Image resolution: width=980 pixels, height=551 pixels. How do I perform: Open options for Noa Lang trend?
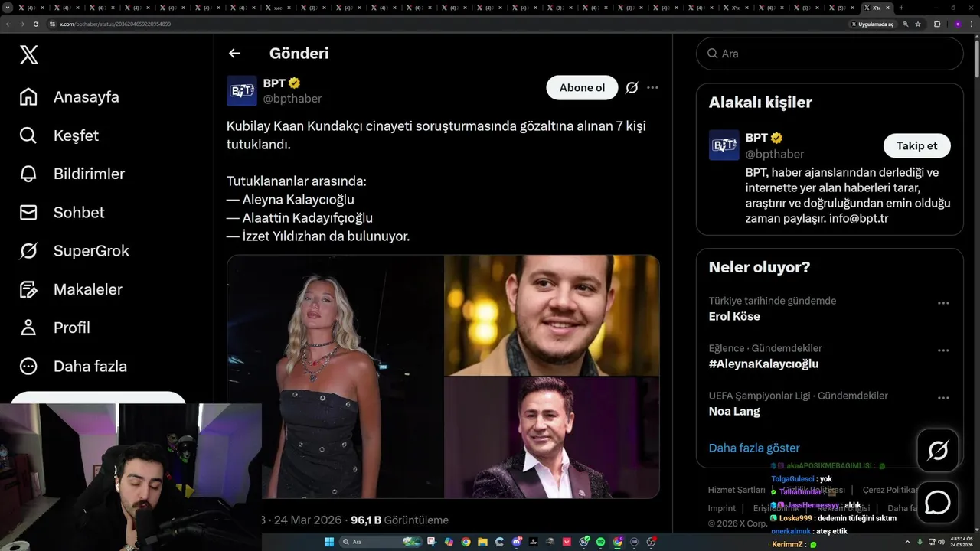click(943, 398)
